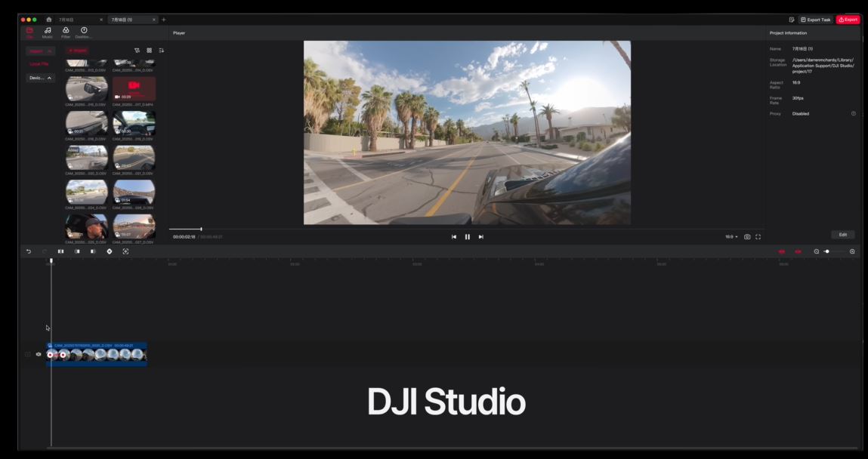Toggle the first red timeline snap button
This screenshot has width=868, height=459.
[x=782, y=251]
